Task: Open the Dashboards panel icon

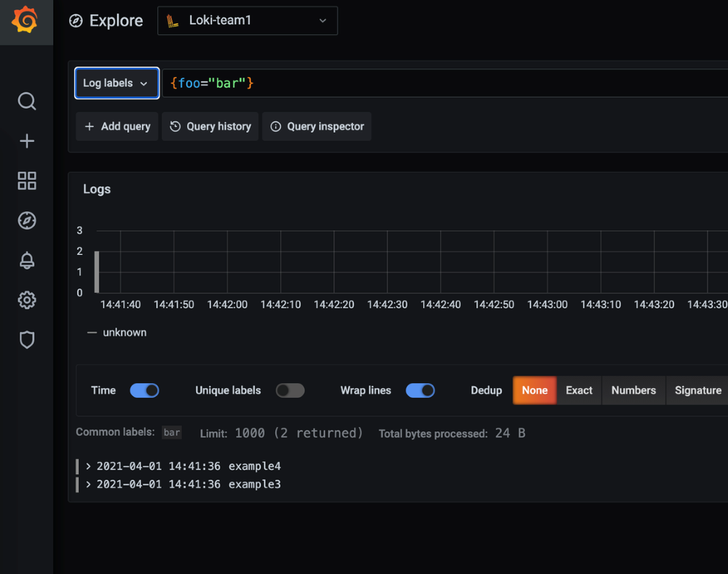Action: (x=26, y=181)
